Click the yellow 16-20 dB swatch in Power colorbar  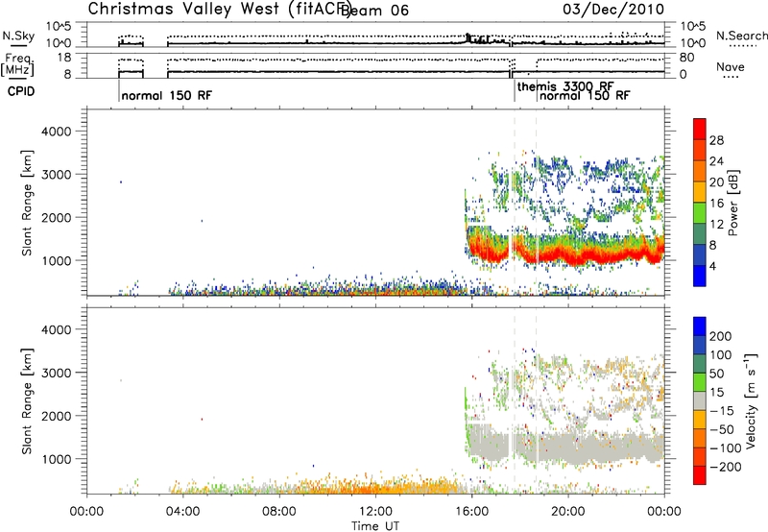point(700,191)
